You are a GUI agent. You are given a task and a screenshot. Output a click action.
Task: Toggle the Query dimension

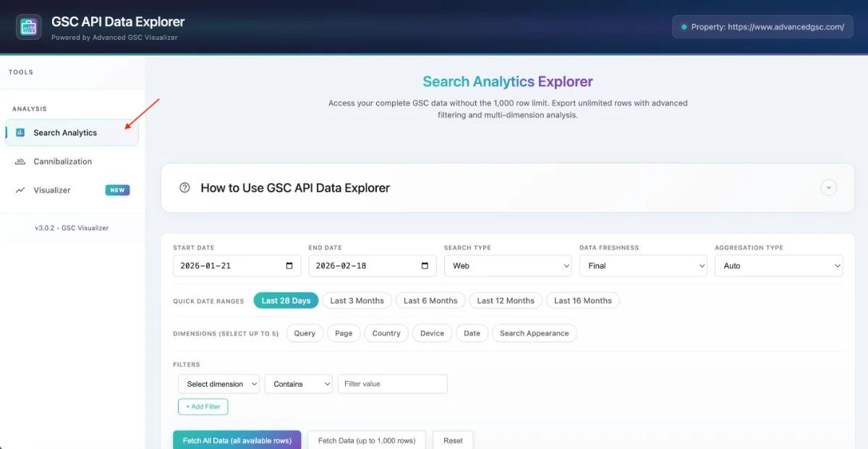coord(305,333)
